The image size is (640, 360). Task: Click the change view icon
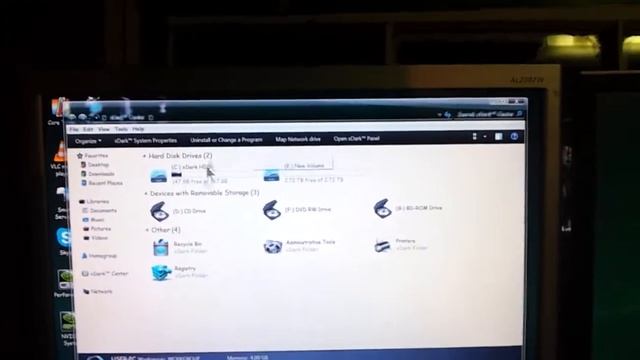coord(474,136)
